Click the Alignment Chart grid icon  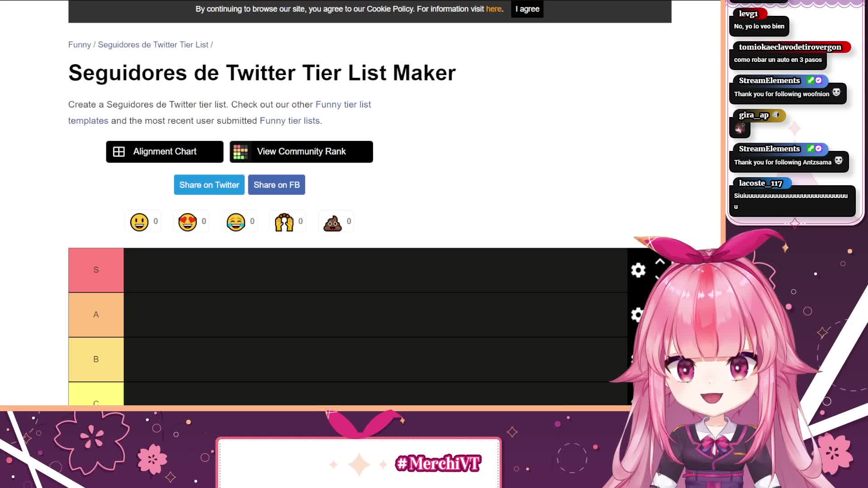coord(119,152)
